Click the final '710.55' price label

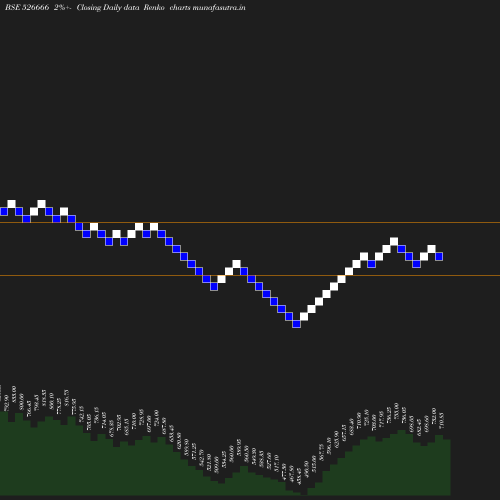442,421
